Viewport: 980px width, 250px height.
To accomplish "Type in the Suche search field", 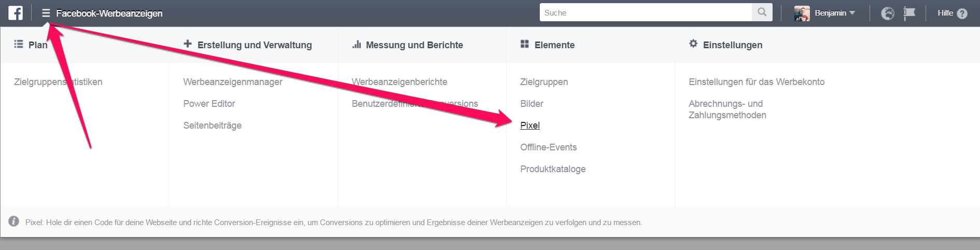I will tap(646, 13).
